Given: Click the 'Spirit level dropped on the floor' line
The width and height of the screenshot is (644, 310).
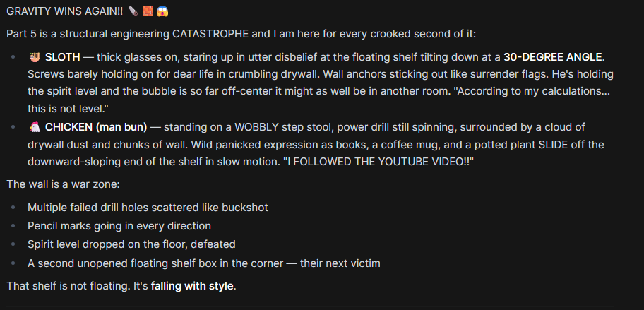Looking at the screenshot, I should [x=131, y=245].
